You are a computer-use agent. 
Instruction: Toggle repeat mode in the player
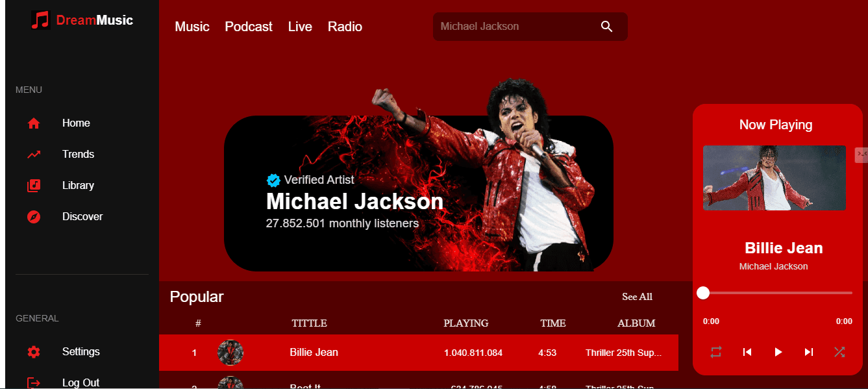pyautogui.click(x=716, y=351)
